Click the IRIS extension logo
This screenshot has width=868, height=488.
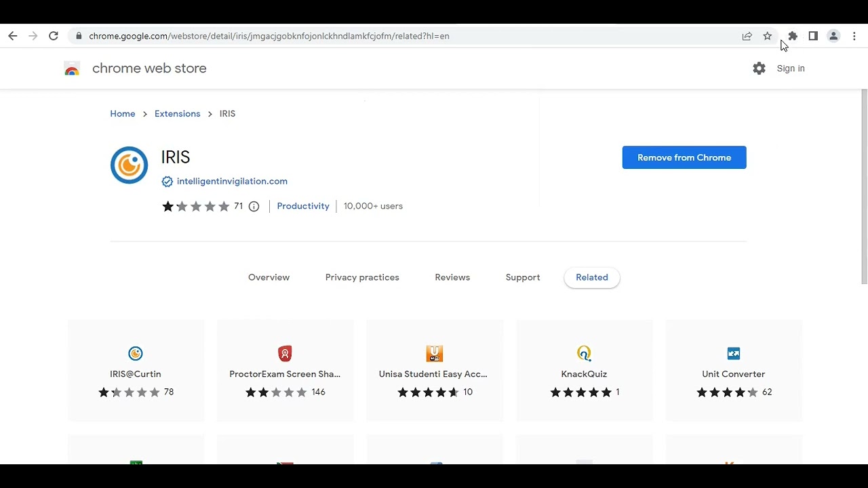(129, 165)
